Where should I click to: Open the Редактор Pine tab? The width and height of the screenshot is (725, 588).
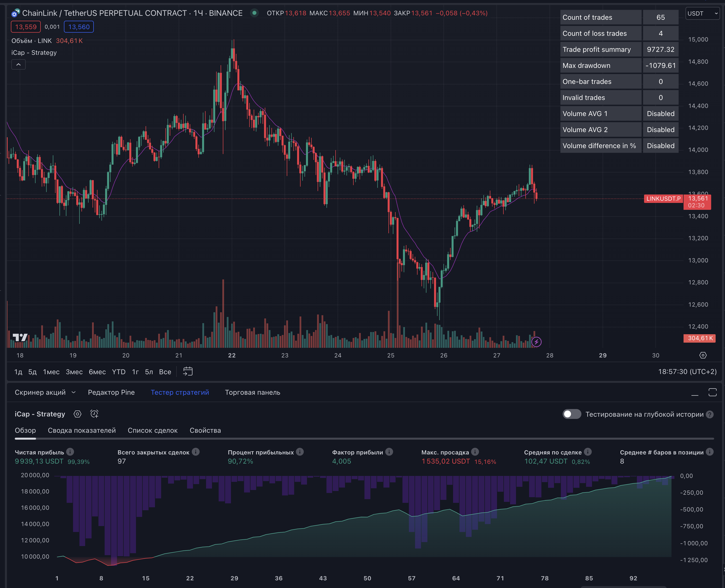(111, 392)
